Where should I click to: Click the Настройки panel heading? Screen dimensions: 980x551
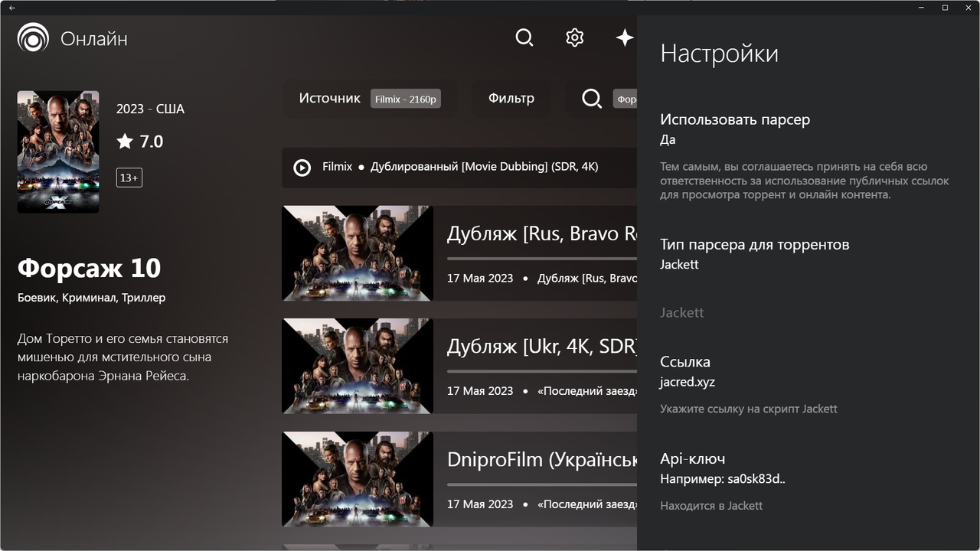pos(719,54)
